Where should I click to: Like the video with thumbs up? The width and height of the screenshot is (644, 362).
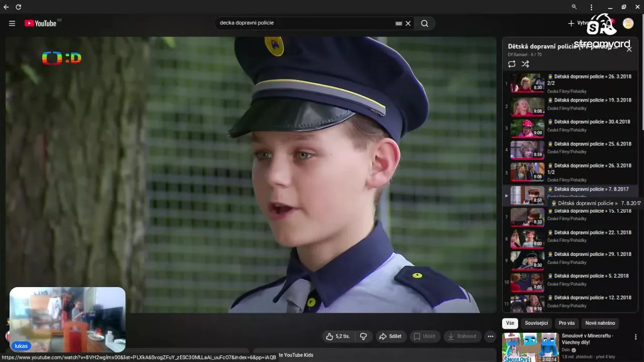(338, 336)
